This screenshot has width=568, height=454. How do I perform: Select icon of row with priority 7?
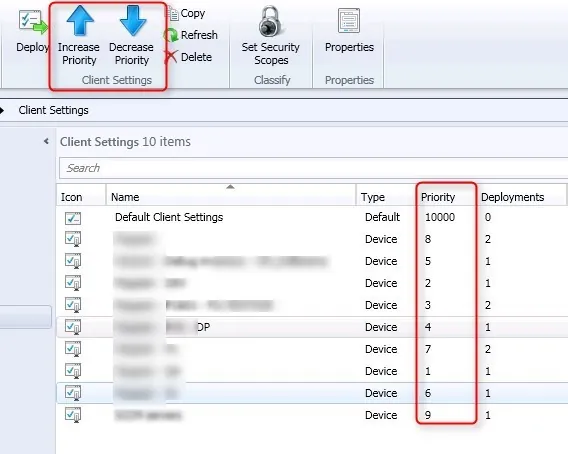point(73,349)
